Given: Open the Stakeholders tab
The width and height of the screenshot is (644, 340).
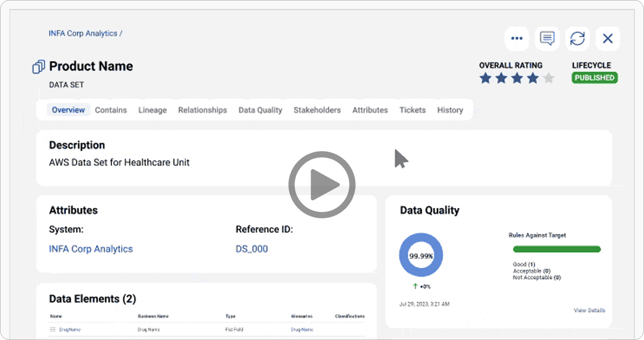Looking at the screenshot, I should coord(317,110).
